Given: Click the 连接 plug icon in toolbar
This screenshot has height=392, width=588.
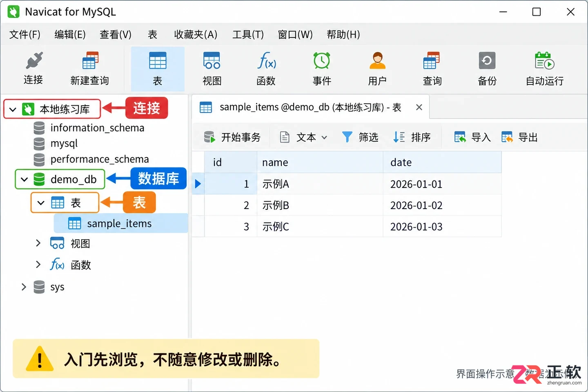Looking at the screenshot, I should point(34,61).
